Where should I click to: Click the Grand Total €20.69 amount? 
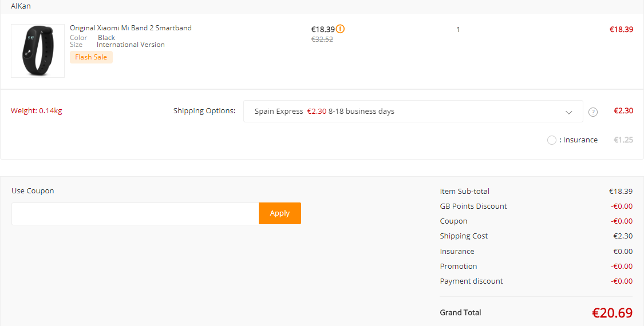pyautogui.click(x=612, y=313)
